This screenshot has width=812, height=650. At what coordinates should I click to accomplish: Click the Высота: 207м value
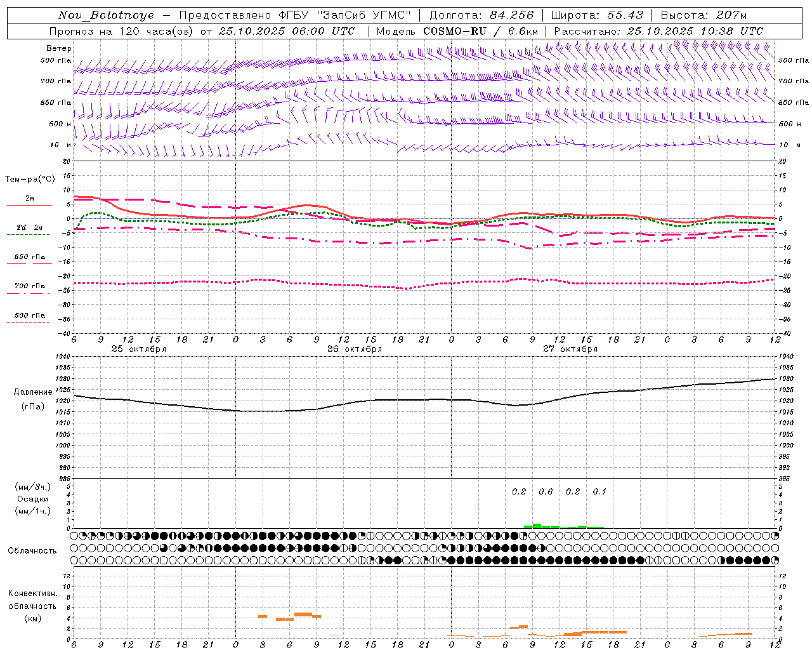click(704, 15)
